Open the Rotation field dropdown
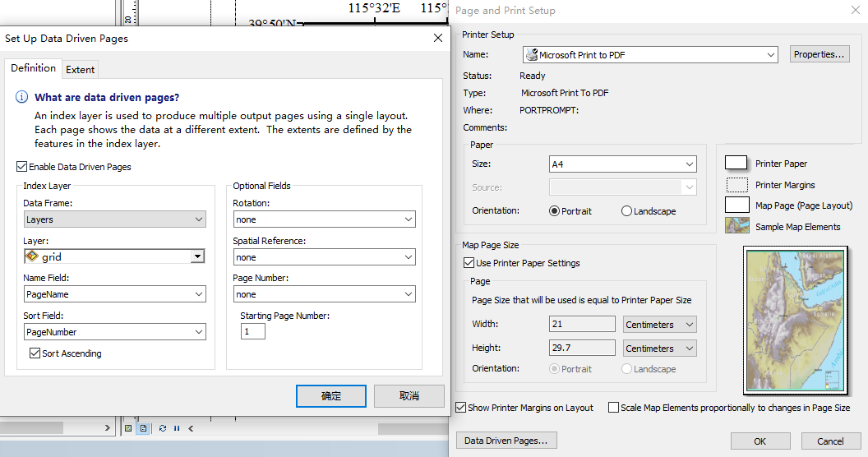The width and height of the screenshot is (868, 457). 324,219
